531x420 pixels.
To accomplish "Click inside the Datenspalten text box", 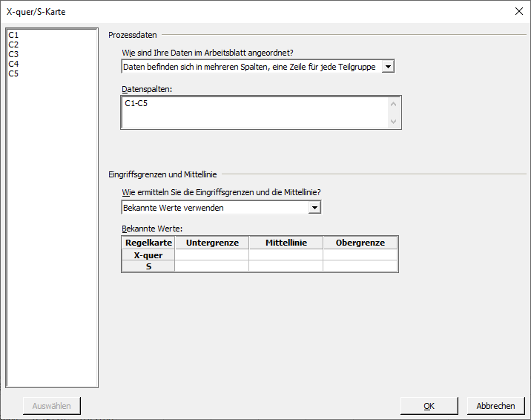I will [x=254, y=113].
